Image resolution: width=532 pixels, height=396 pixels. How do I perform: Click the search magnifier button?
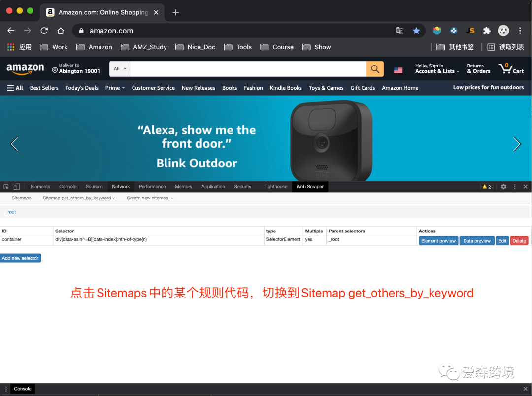(x=374, y=68)
